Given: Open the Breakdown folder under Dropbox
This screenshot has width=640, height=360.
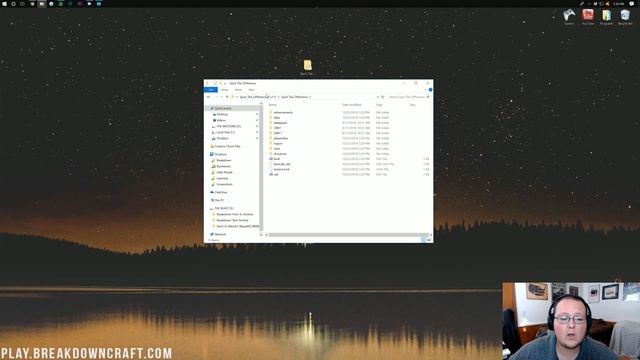Looking at the screenshot, I should coord(224,160).
